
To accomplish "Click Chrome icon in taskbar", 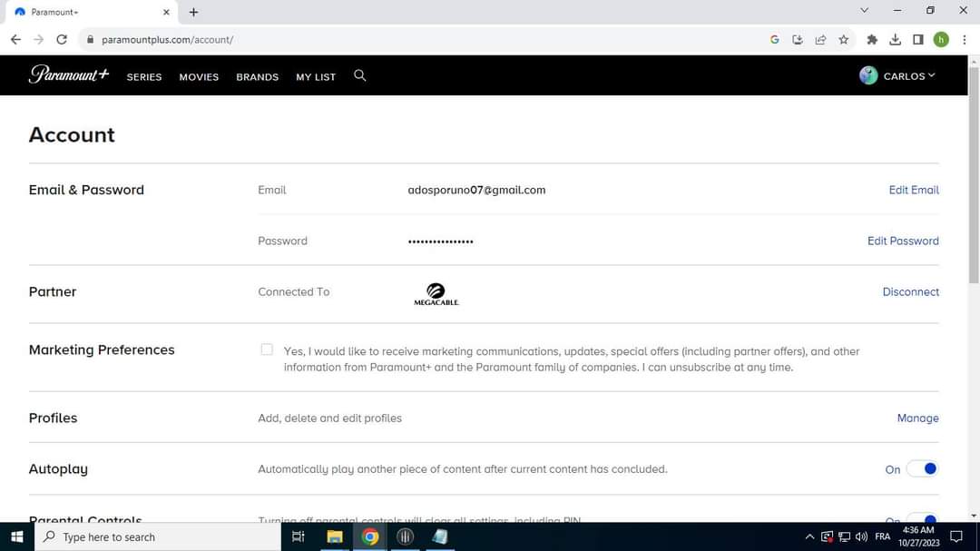I will 370,536.
